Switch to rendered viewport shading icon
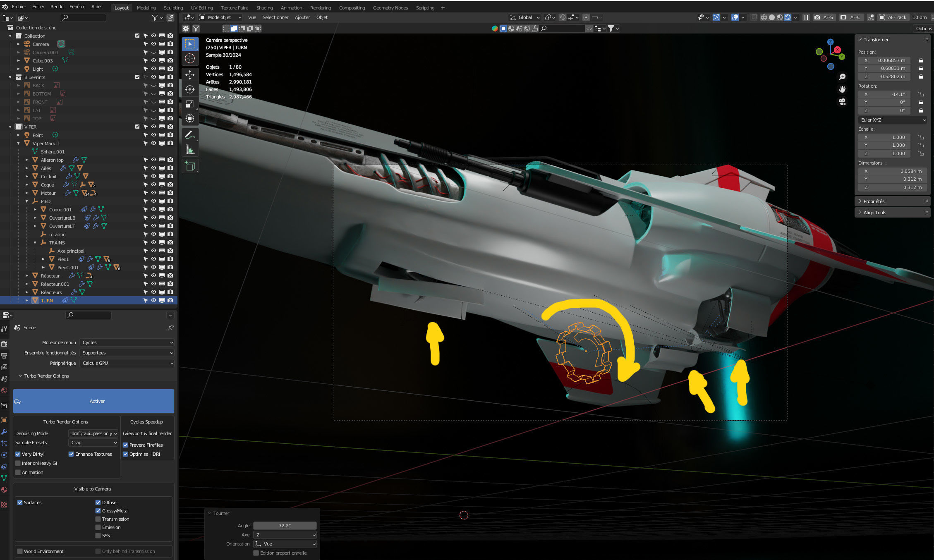934x560 pixels. pyautogui.click(x=788, y=17)
